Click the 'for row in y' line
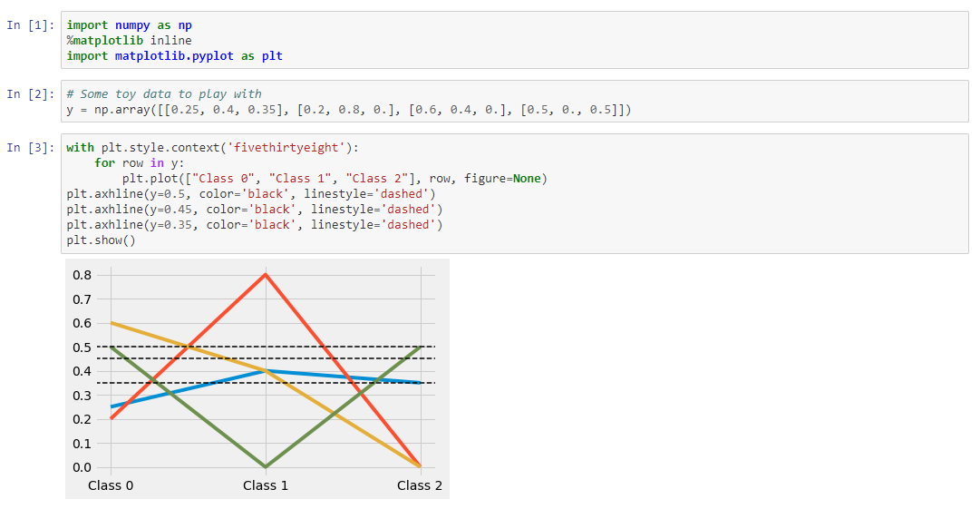The width and height of the screenshot is (980, 509). coord(137,163)
